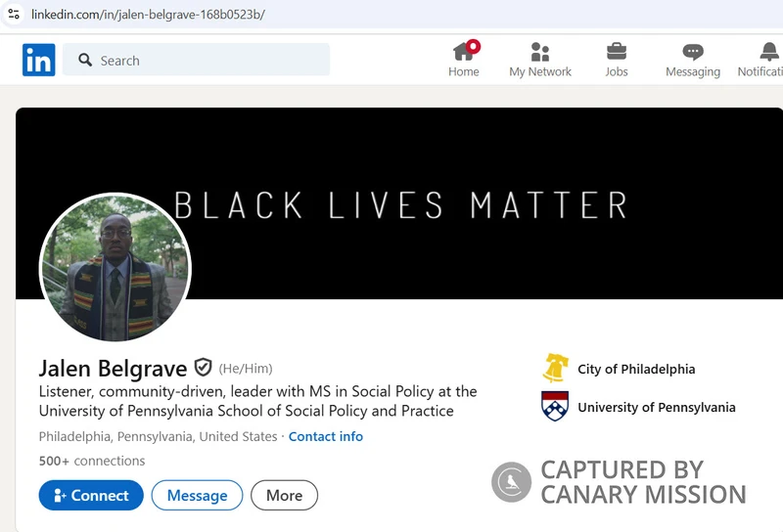This screenshot has width=783, height=532.
Task: Open Jalen Belgrave's profile photo
Action: tap(115, 268)
